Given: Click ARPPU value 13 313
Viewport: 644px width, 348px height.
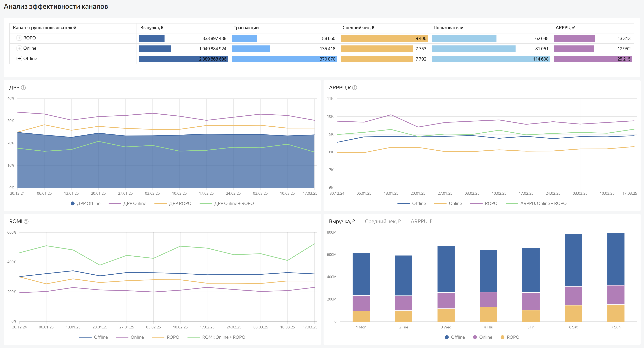Looking at the screenshot, I should click(x=624, y=38).
